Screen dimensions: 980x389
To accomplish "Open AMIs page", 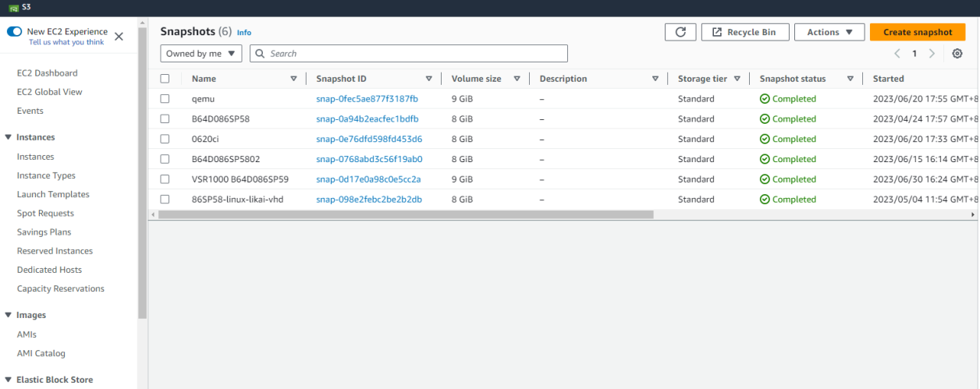I will pos(27,334).
